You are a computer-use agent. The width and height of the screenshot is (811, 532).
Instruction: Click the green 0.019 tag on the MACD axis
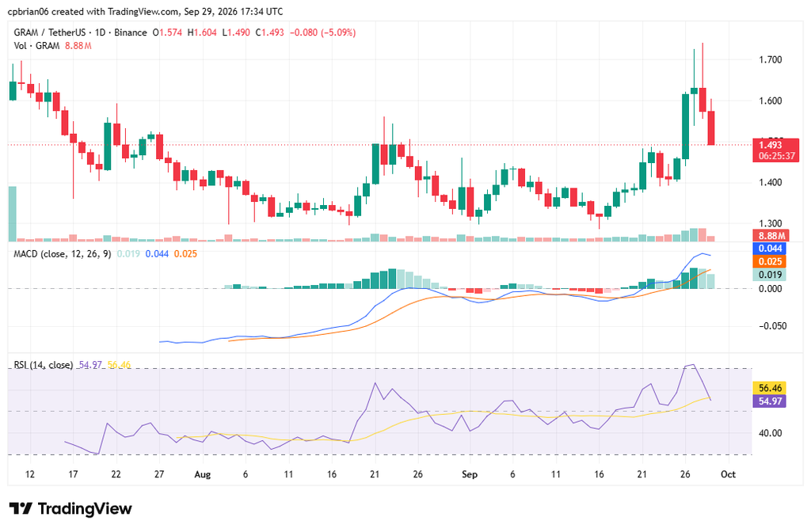click(x=770, y=275)
